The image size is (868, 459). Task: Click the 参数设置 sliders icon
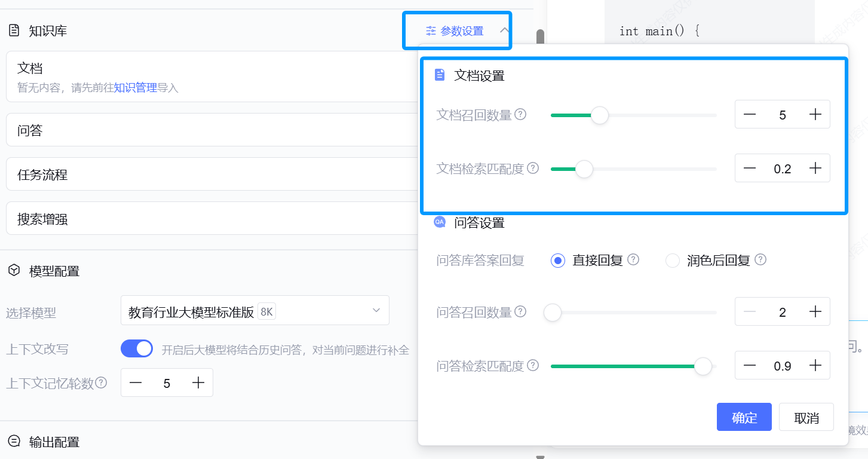pyautogui.click(x=431, y=31)
